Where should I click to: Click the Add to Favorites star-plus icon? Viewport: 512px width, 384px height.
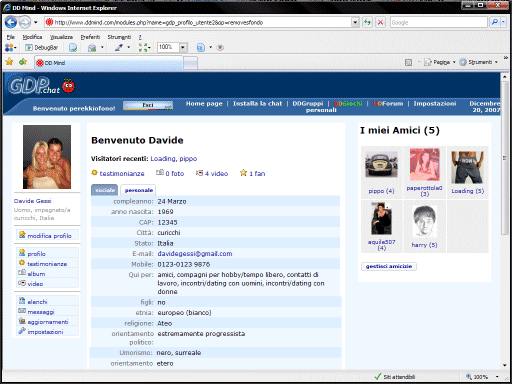click(x=23, y=62)
